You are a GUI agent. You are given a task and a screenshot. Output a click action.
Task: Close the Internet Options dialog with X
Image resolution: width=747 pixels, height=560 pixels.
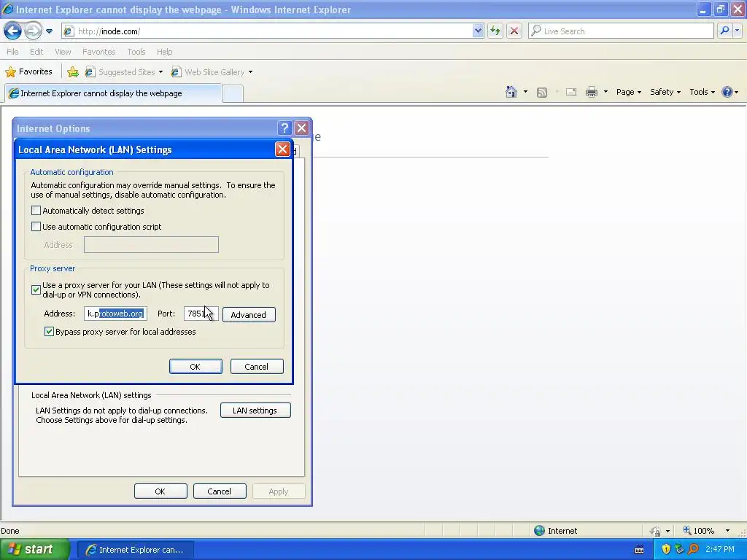(301, 128)
